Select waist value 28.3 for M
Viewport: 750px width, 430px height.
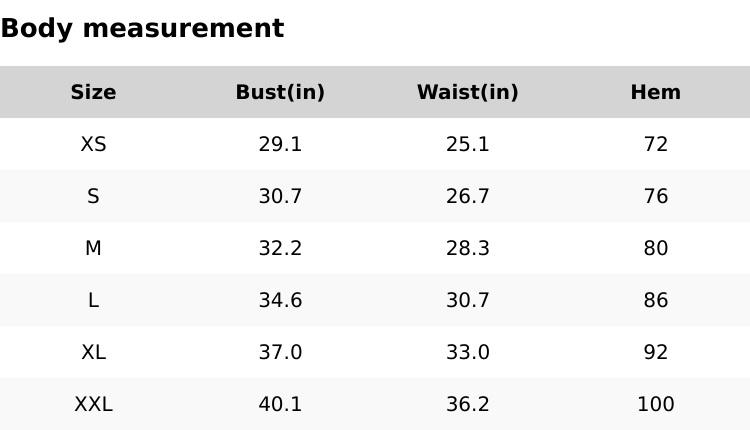coord(467,248)
